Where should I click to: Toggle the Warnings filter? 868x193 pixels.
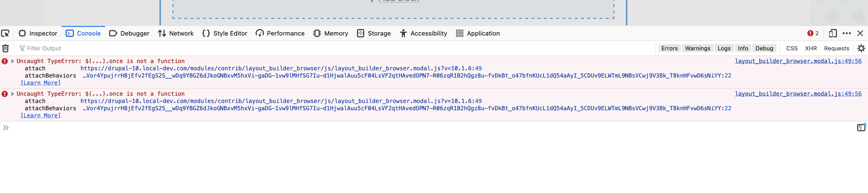coord(697,48)
